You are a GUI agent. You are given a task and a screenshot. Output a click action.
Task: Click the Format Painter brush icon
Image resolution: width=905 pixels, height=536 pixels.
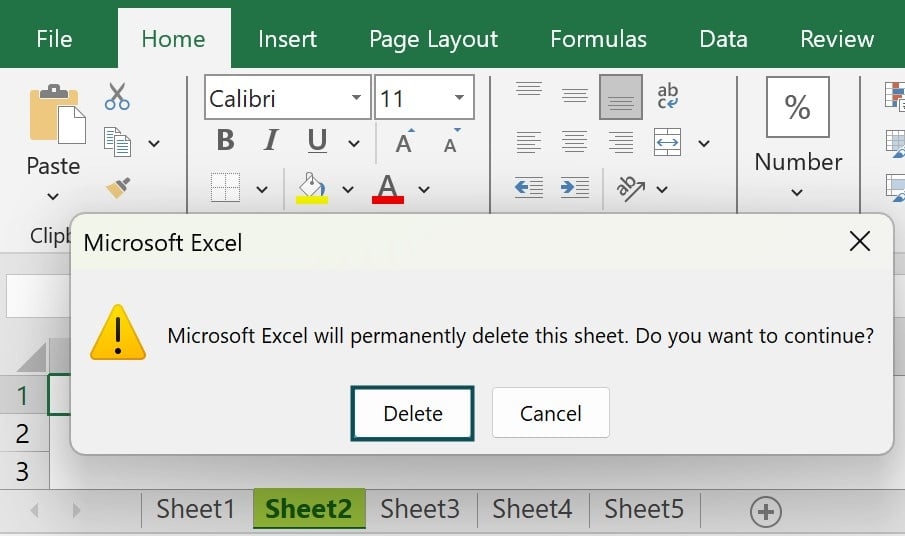click(117, 187)
